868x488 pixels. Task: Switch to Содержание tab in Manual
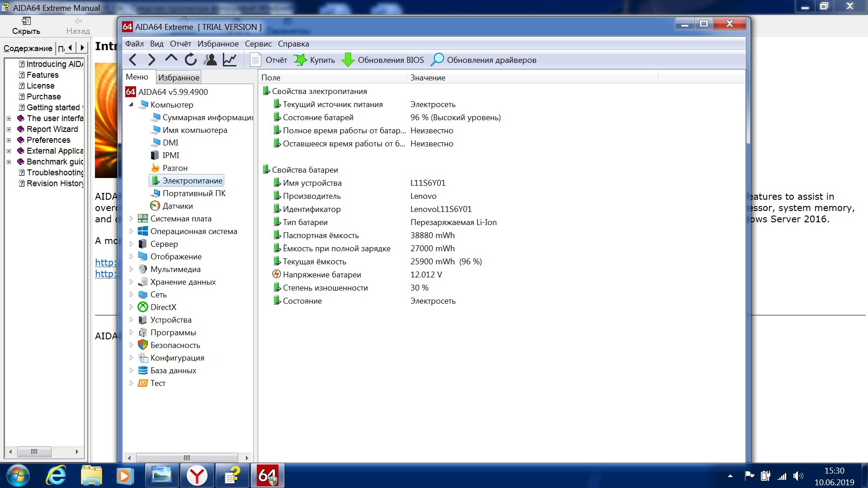click(x=28, y=48)
